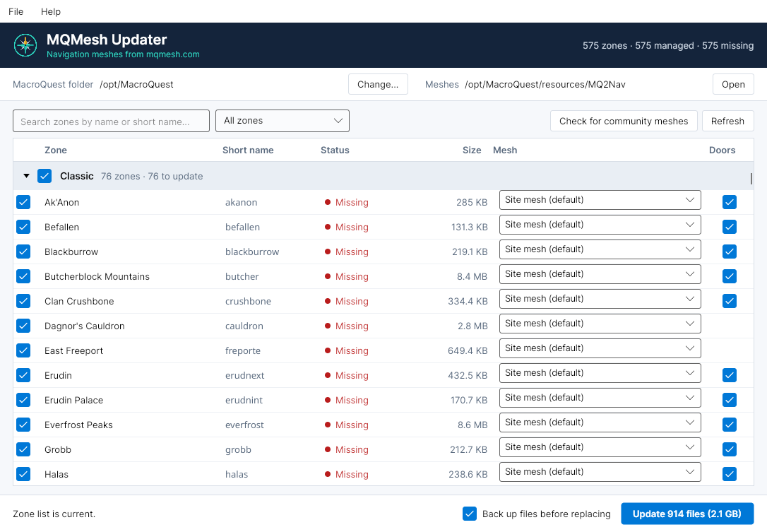Toggle Doors checkbox for Erudin Palace
The height and width of the screenshot is (532, 767).
pos(730,400)
